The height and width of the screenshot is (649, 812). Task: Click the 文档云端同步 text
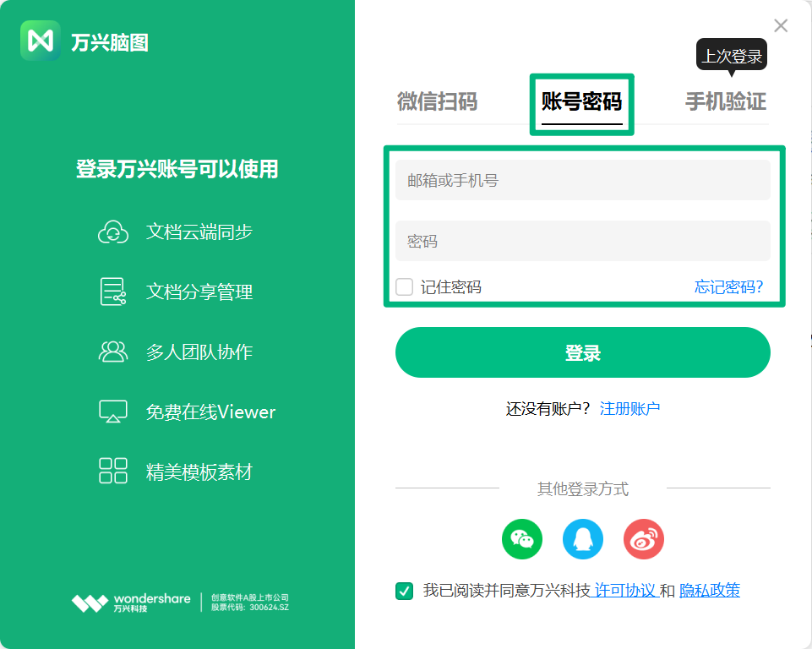click(199, 232)
